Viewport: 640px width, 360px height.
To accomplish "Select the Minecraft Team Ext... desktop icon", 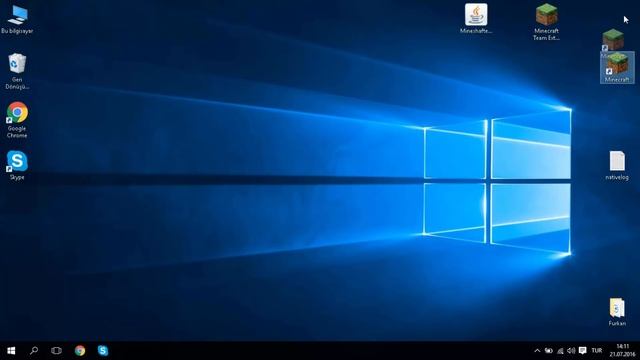I will [x=546, y=22].
